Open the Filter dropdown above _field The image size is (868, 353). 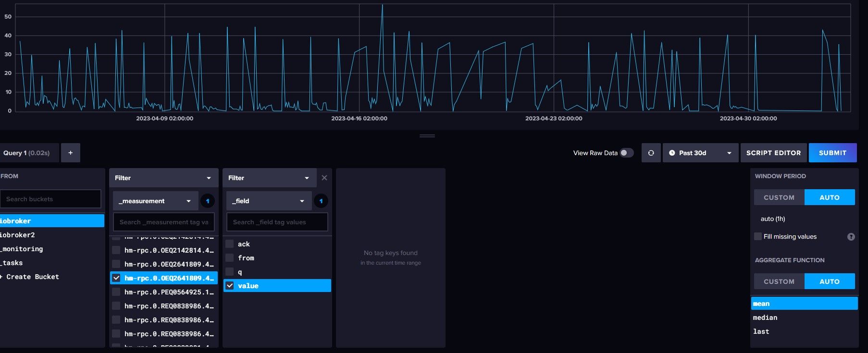(x=270, y=178)
